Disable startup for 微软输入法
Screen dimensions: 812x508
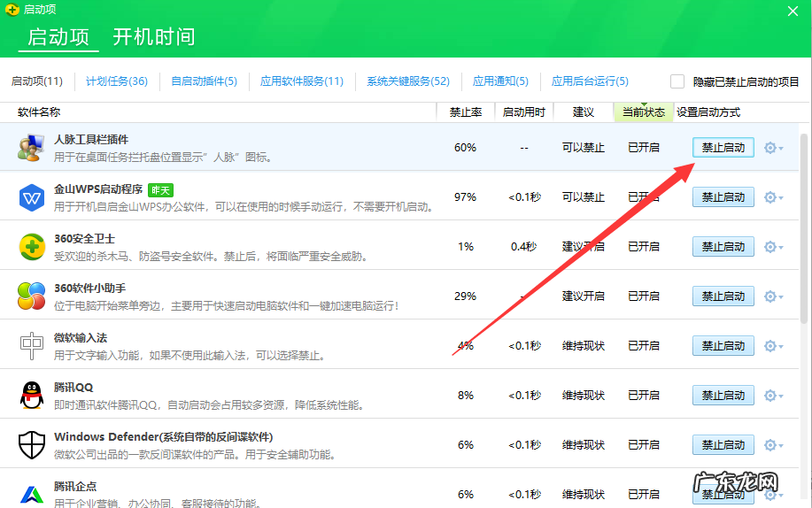[x=723, y=346]
